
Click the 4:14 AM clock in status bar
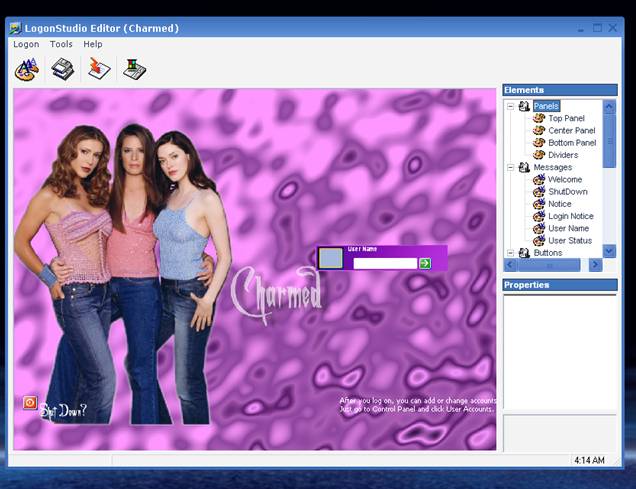pos(589,460)
